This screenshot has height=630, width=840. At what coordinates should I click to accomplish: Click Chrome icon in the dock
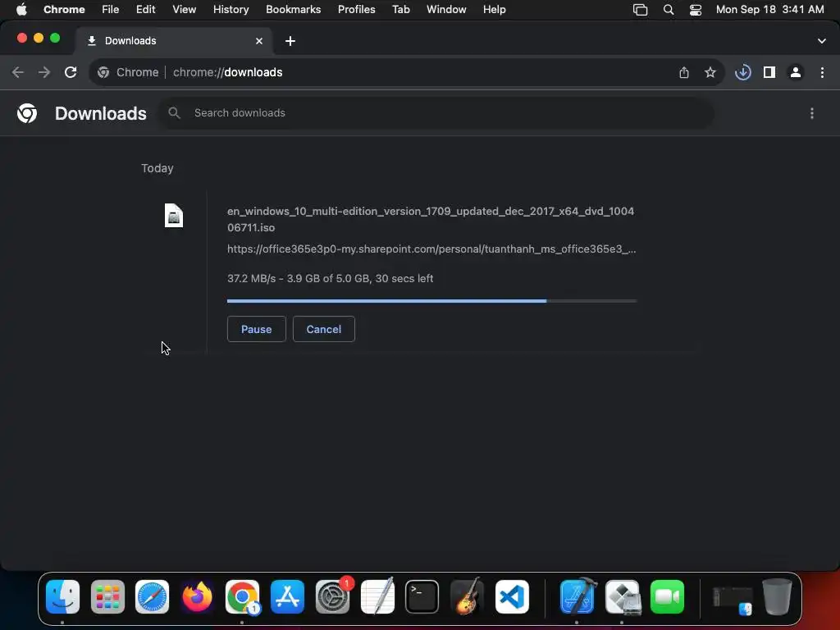click(242, 597)
